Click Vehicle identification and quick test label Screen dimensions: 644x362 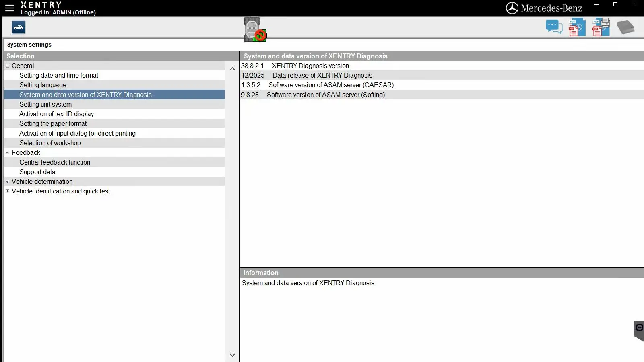[61, 191]
